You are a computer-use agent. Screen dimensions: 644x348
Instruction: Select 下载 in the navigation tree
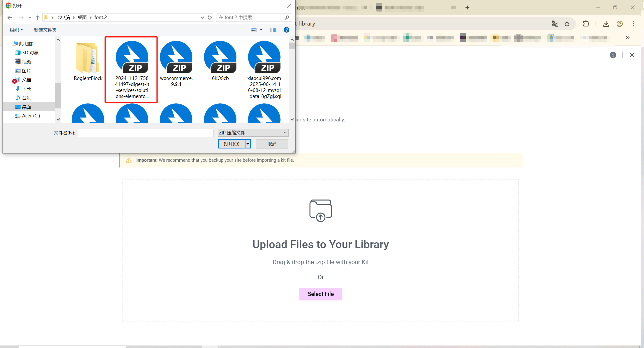[x=26, y=89]
